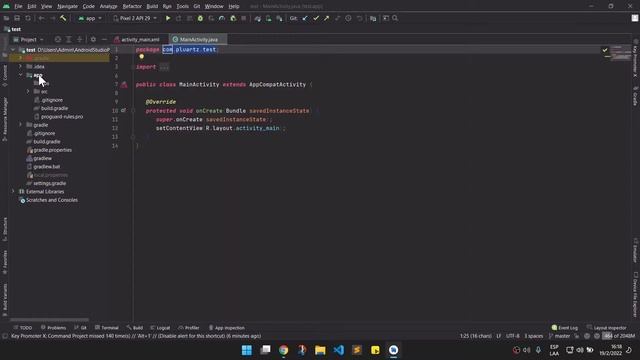The height and width of the screenshot is (360, 640).
Task: Open the Event Log button
Action: coord(564,328)
